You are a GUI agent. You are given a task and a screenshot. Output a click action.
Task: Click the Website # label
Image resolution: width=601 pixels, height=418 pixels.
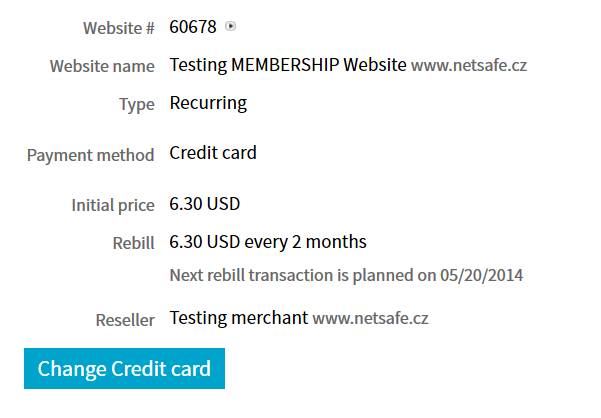119,28
